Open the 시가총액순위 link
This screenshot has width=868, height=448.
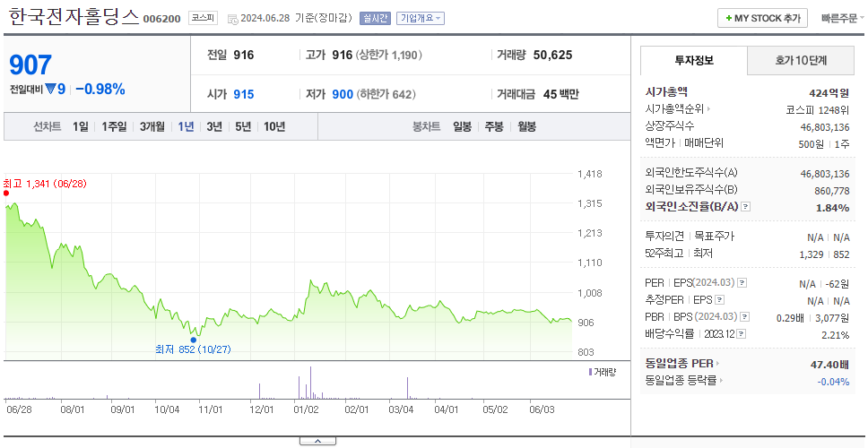coord(678,109)
